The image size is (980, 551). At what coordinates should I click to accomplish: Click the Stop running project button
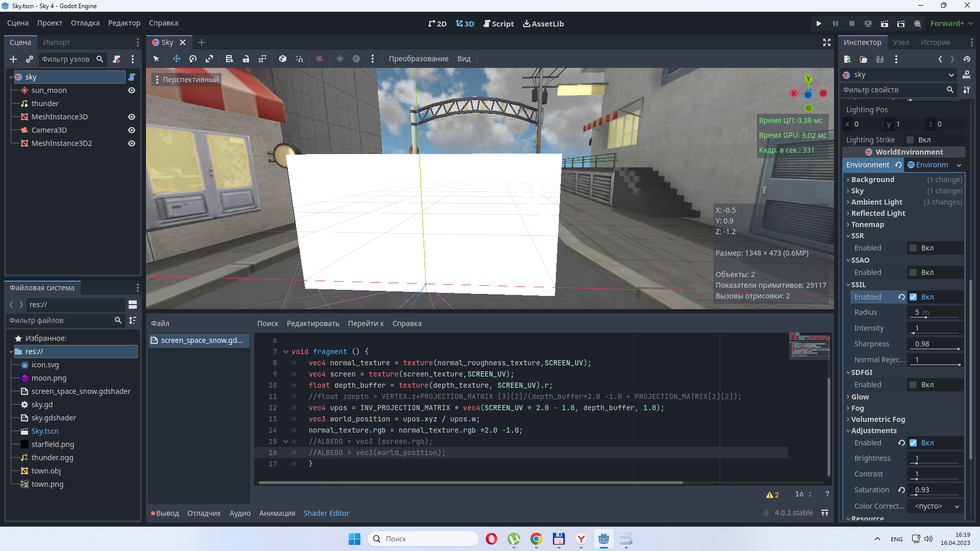tap(852, 23)
